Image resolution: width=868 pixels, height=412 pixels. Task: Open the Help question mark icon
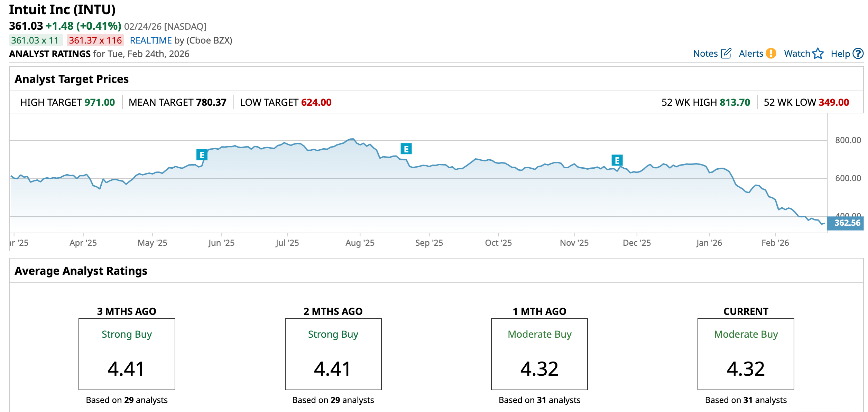point(858,54)
